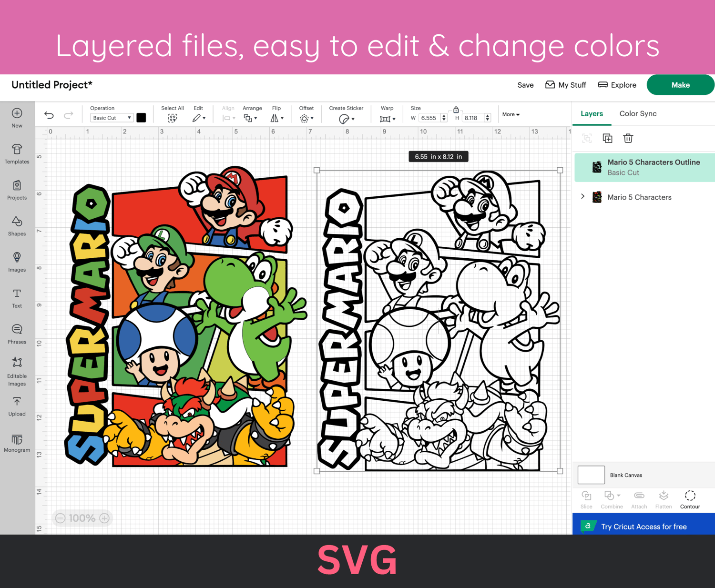
Task: Open My Stuff
Action: 566,85
